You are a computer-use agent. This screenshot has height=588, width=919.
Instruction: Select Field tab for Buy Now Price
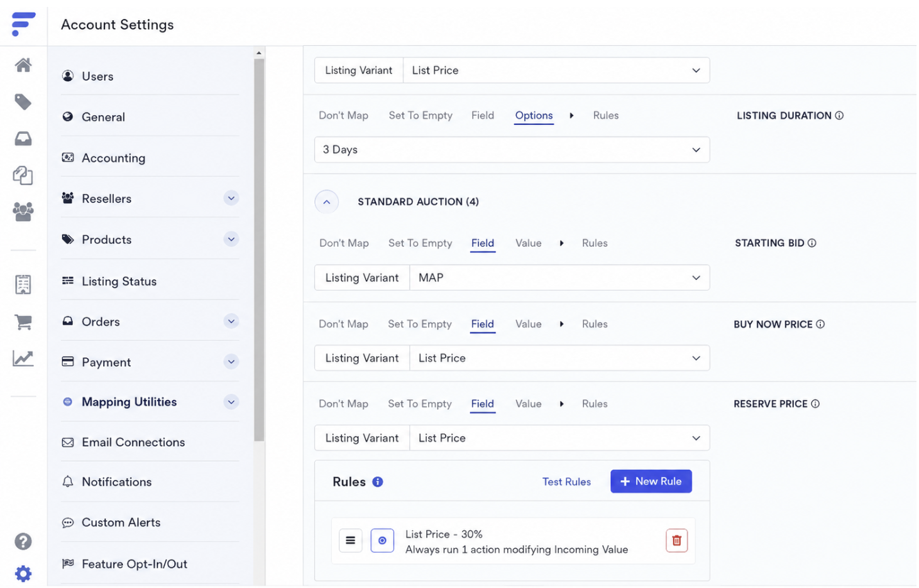pos(483,324)
